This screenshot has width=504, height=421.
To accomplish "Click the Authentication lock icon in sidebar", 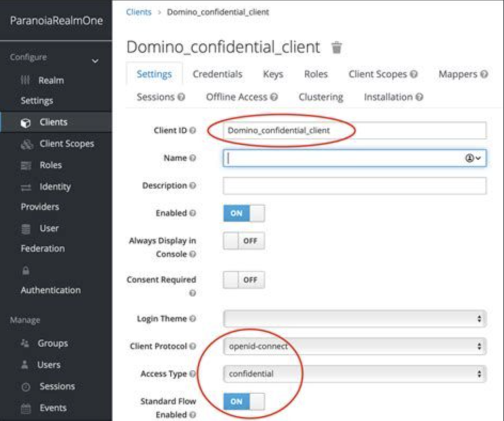I will pos(25,271).
